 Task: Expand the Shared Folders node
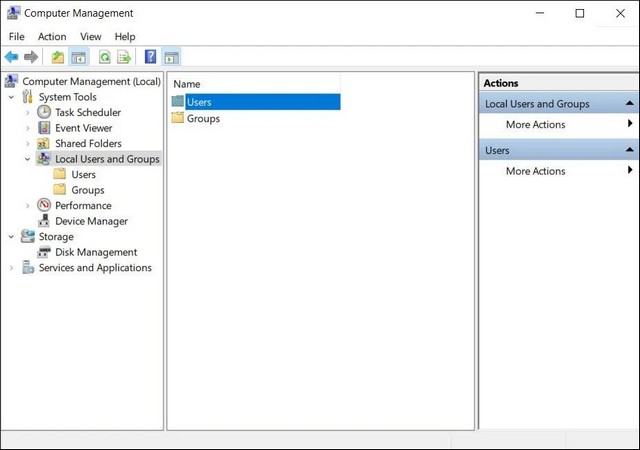28,144
